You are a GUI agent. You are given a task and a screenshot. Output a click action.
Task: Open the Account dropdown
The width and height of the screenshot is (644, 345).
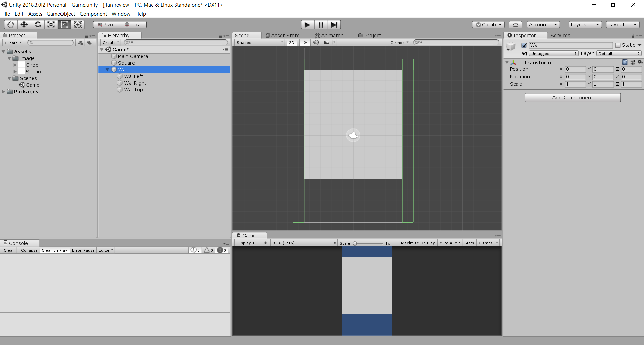[543, 25]
